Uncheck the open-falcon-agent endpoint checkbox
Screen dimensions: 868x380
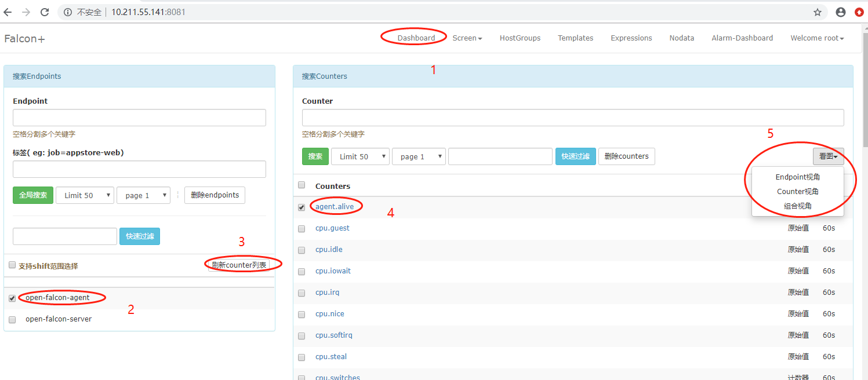click(12, 298)
